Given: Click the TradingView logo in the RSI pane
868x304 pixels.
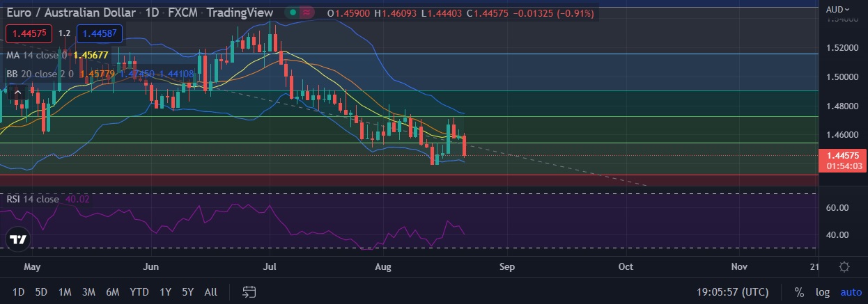Looking at the screenshot, I should point(18,239).
